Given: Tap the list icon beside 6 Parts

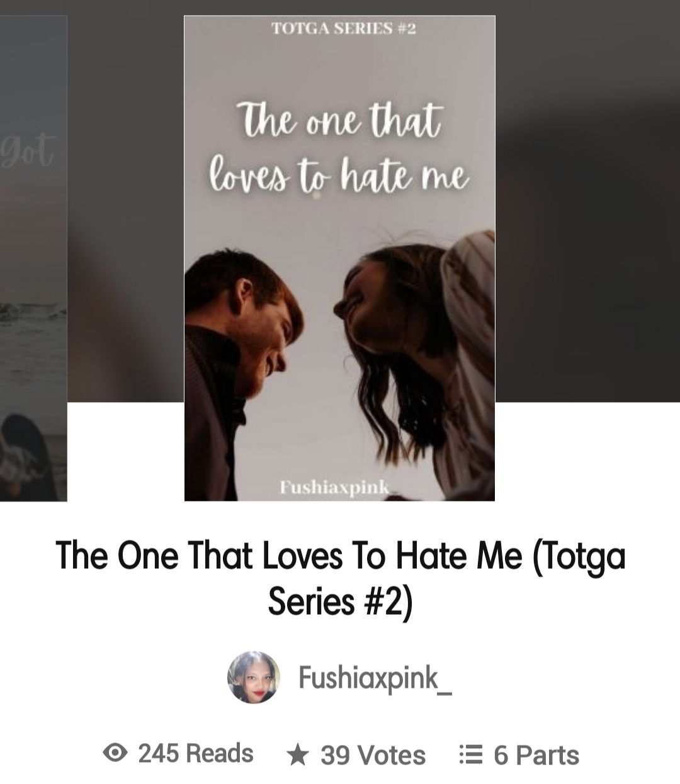Looking at the screenshot, I should click(471, 754).
